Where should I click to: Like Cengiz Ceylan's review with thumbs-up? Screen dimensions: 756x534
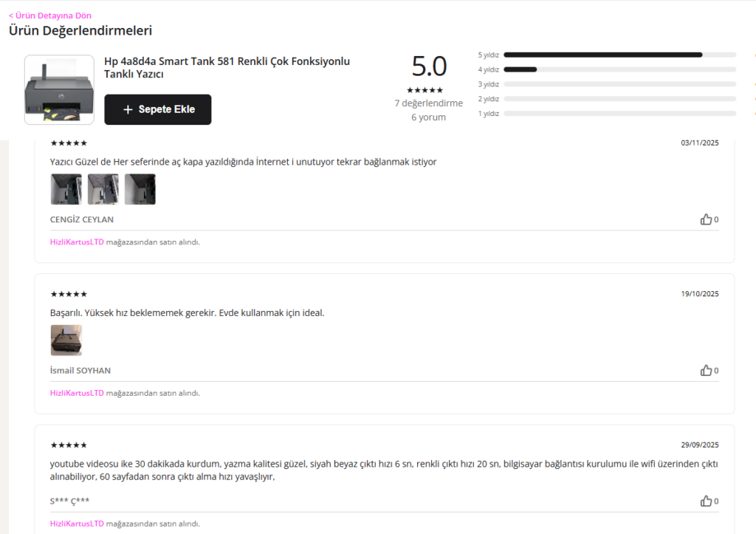pos(706,219)
